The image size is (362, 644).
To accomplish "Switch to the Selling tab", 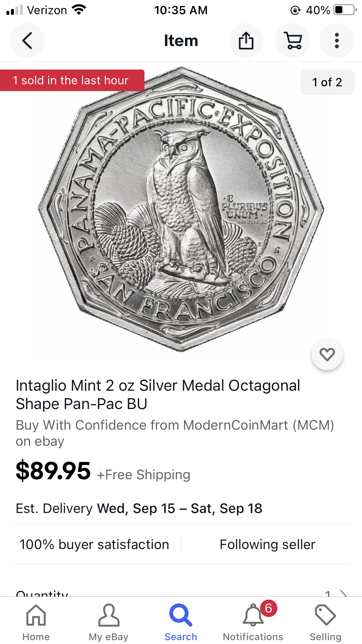I will (326, 623).
